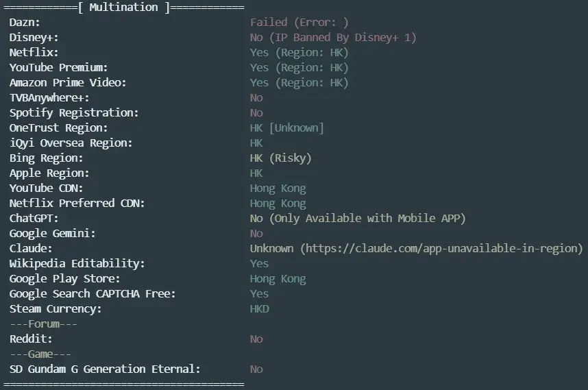Viewport: 588px width, 390px height.
Task: Click the YouTube CDN "Hong Kong" value
Action: (278, 188)
